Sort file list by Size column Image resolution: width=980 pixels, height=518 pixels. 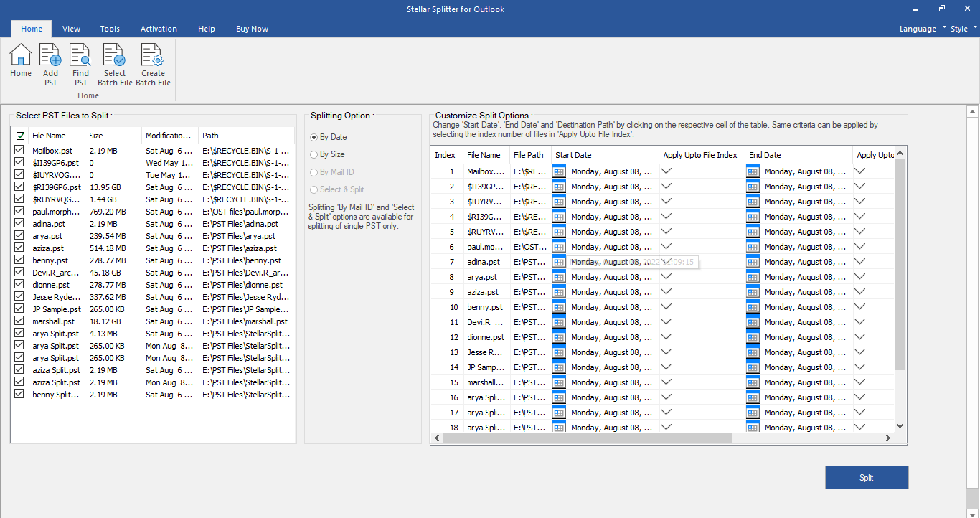coord(113,136)
